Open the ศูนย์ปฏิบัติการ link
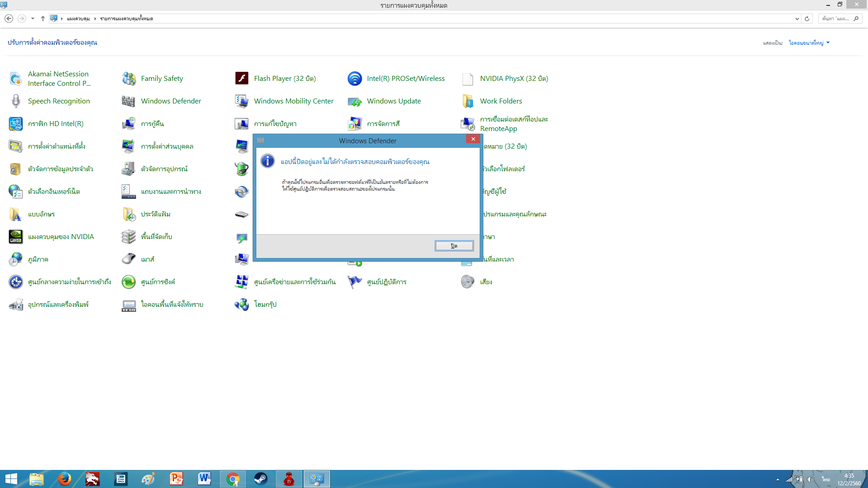The height and width of the screenshot is (488, 868). 387,282
